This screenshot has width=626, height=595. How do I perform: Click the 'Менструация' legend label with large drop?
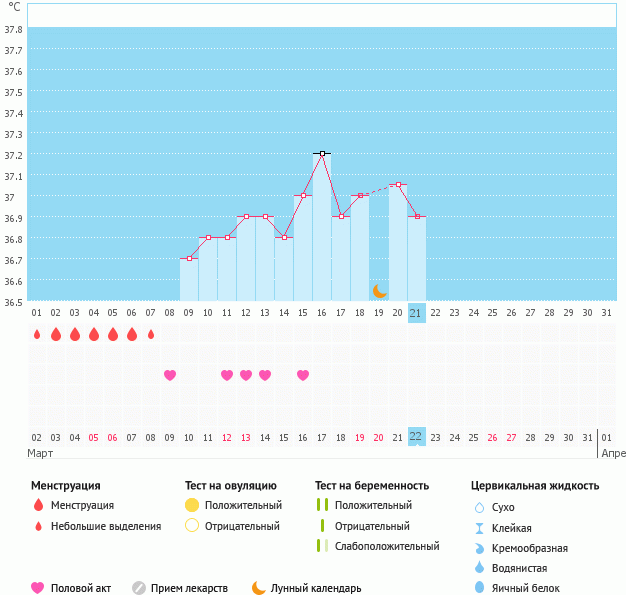(82, 505)
